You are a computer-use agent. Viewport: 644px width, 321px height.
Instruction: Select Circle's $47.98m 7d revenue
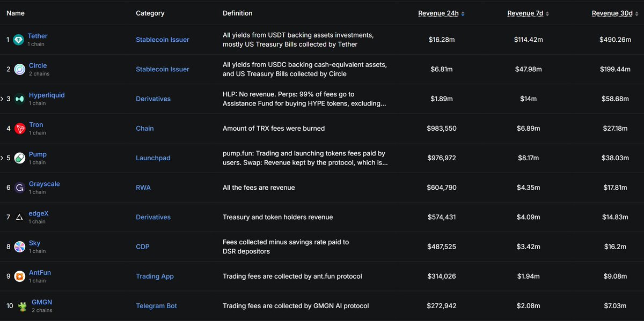pyautogui.click(x=528, y=69)
